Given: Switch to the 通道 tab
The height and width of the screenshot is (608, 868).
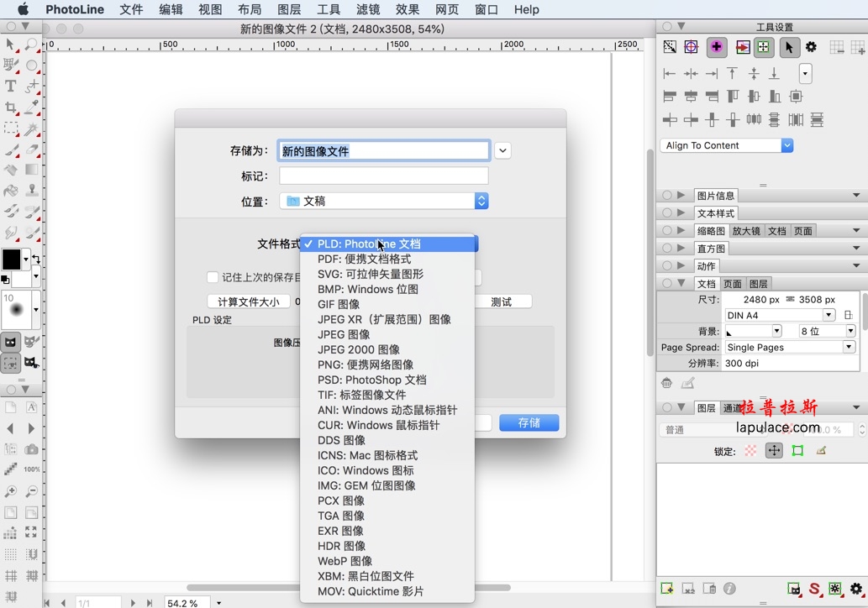Looking at the screenshot, I should pyautogui.click(x=731, y=408).
